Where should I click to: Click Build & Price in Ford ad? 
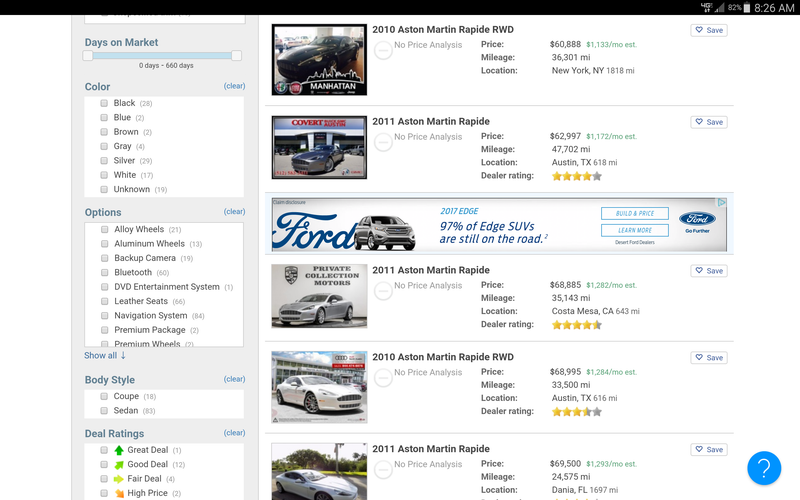point(635,213)
